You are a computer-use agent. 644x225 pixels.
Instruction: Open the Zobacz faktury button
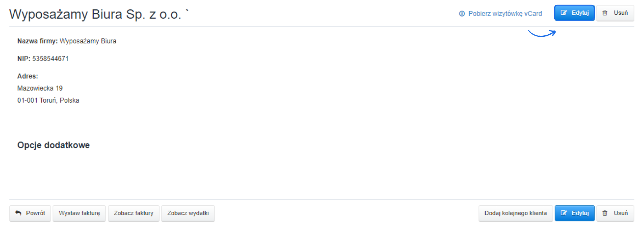point(133,213)
